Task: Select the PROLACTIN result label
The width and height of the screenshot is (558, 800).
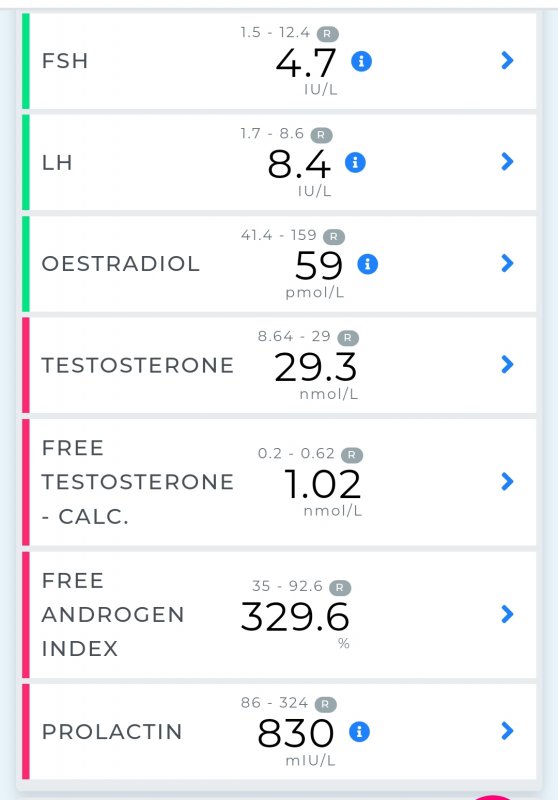Action: point(112,732)
